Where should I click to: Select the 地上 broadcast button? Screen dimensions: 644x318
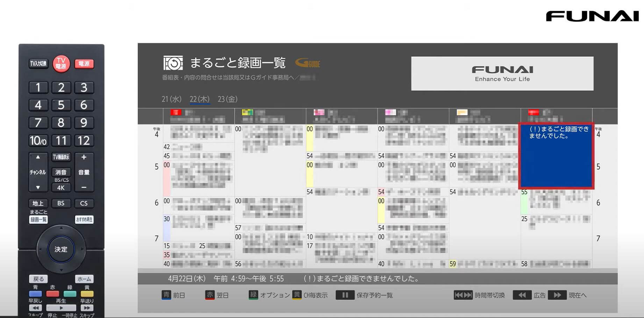[x=38, y=203]
